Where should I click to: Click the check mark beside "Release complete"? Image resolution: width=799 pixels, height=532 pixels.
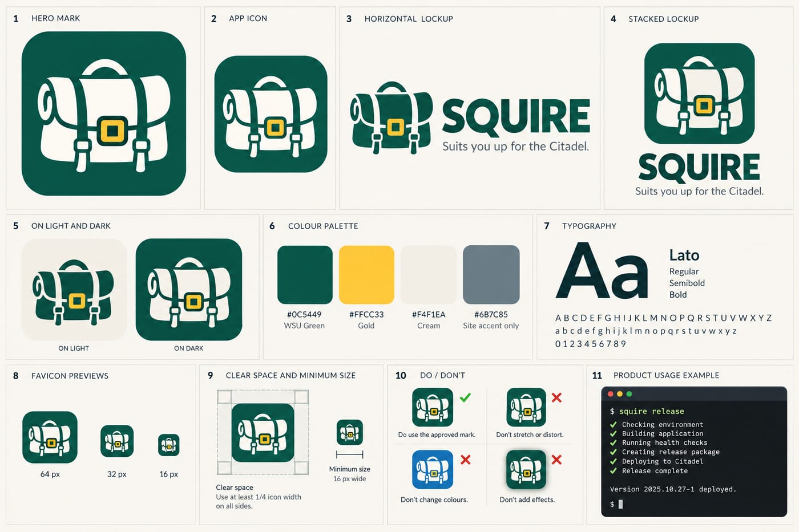coord(614,471)
